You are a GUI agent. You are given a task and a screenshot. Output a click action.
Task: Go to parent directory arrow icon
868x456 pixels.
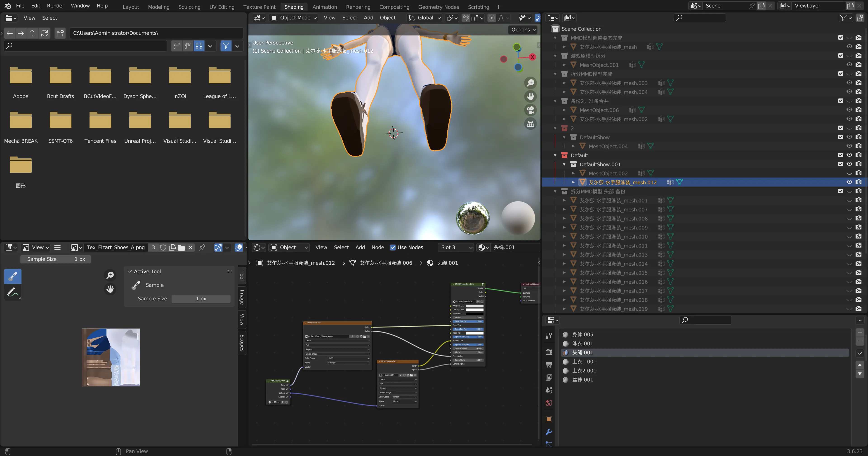tap(33, 33)
